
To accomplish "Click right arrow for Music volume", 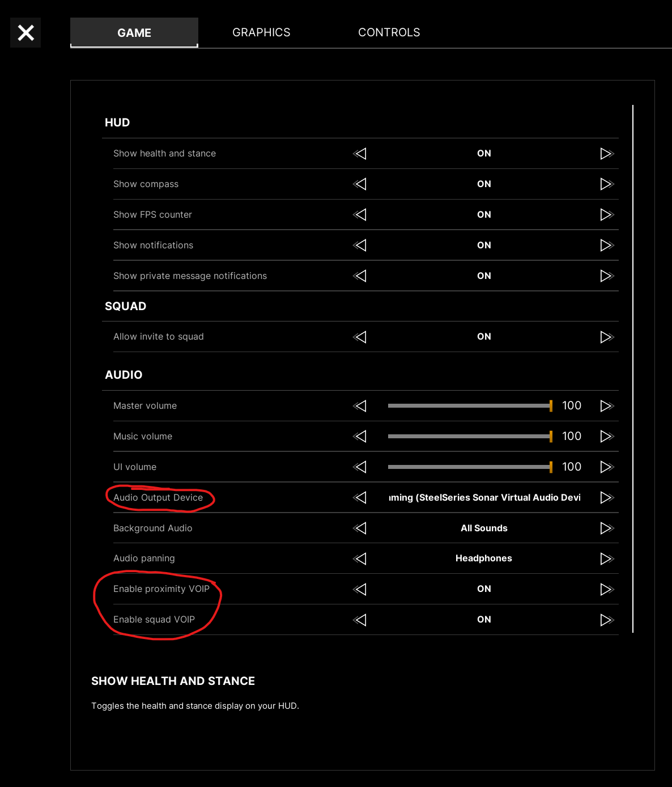I will click(607, 437).
